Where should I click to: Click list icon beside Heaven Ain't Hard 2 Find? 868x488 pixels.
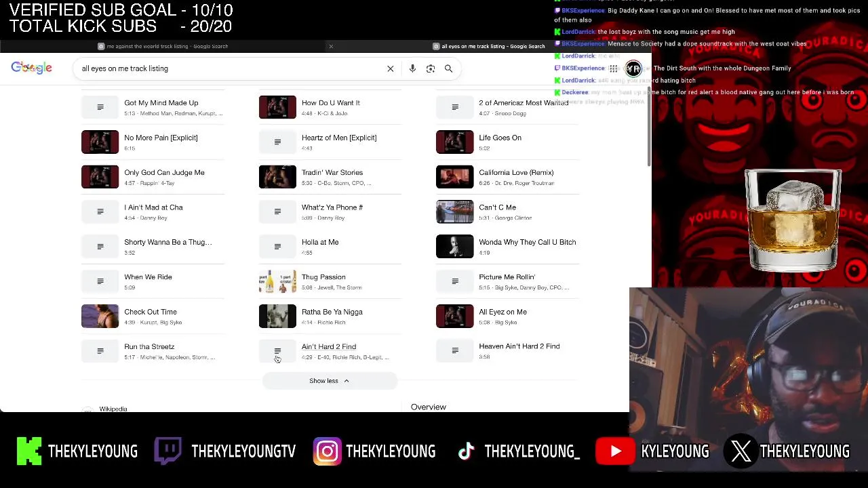(x=455, y=351)
